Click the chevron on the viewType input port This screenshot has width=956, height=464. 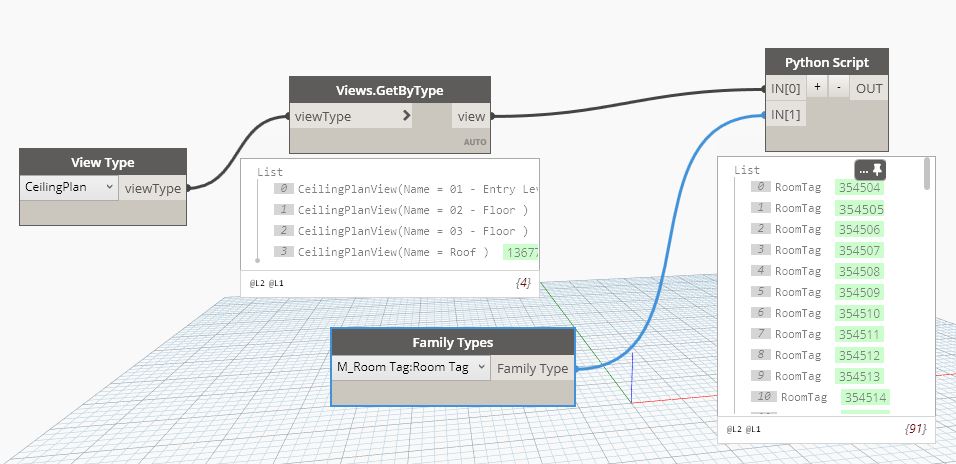tap(406, 116)
